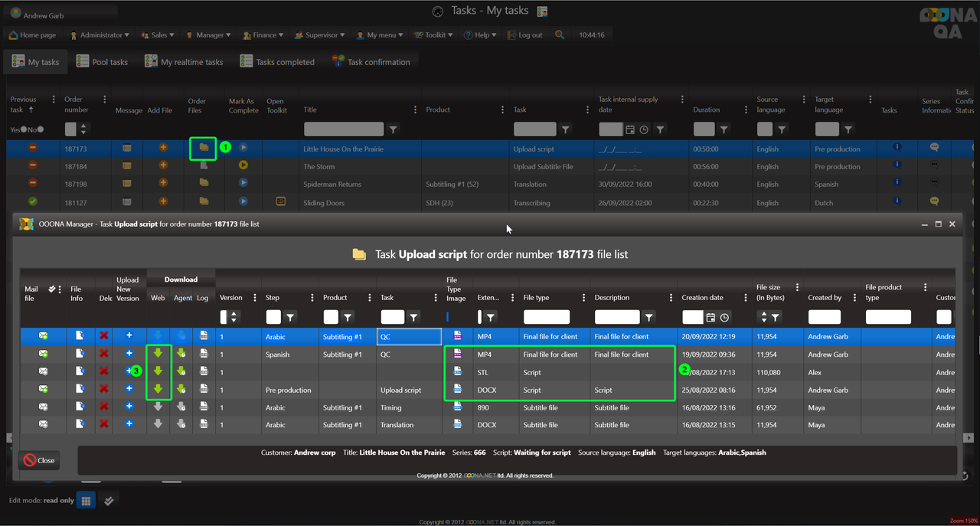The height and width of the screenshot is (526, 980).
Task: Toggle the multi-select check mode in bottom edit bar
Action: 109,501
